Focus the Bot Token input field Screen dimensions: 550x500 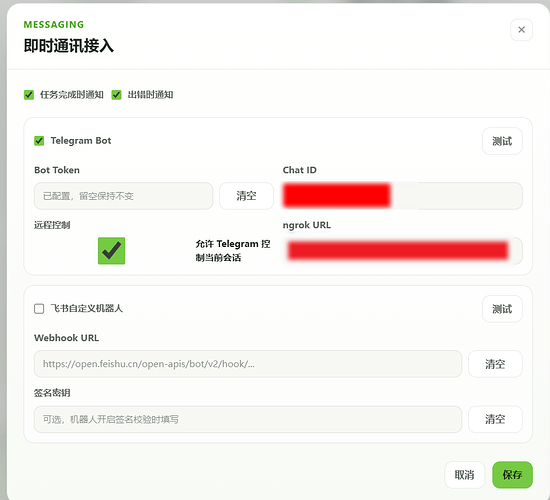(123, 196)
